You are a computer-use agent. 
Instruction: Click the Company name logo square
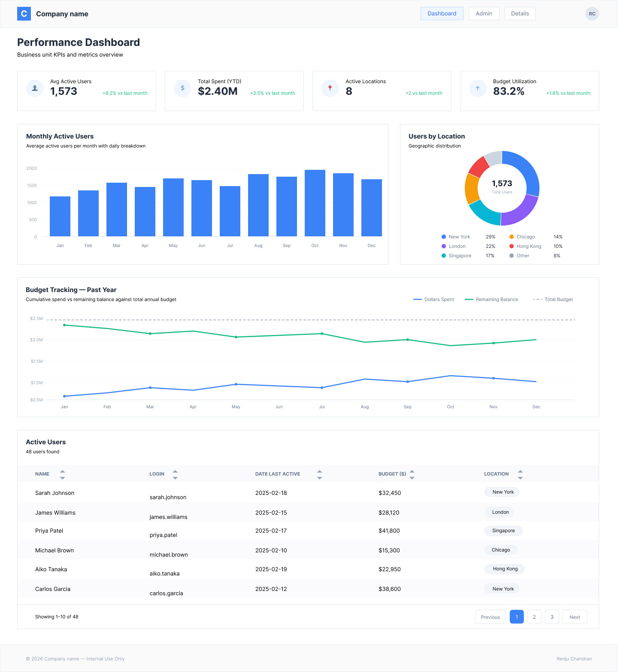pyautogui.click(x=24, y=14)
